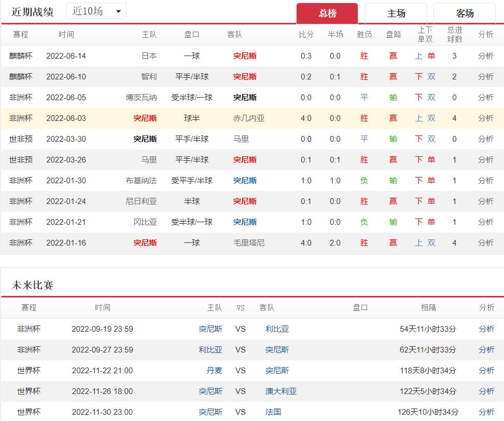Open 分析 for the 2022-01-21 match
Screen dimensions: 504x421
coord(485,222)
